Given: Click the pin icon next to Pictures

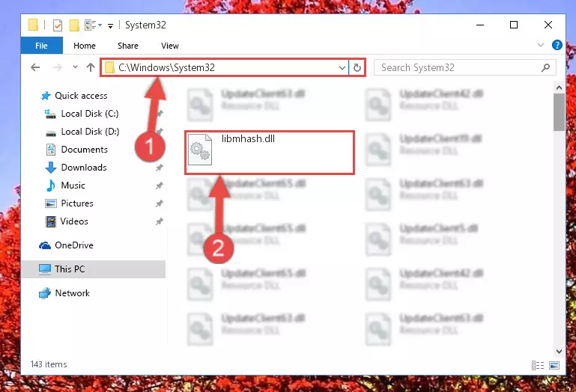Looking at the screenshot, I should tap(159, 203).
